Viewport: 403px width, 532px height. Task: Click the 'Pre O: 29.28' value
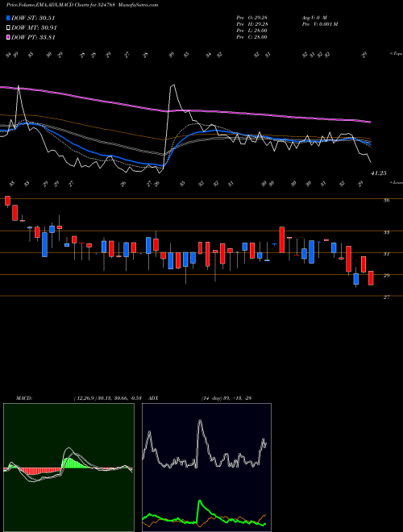pos(251,17)
